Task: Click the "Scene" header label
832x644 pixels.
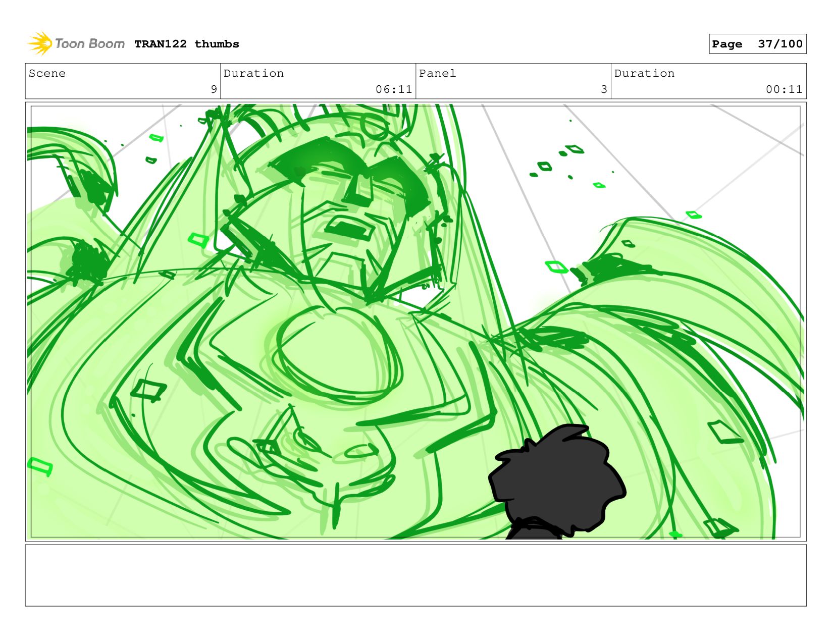Action: pyautogui.click(x=47, y=73)
